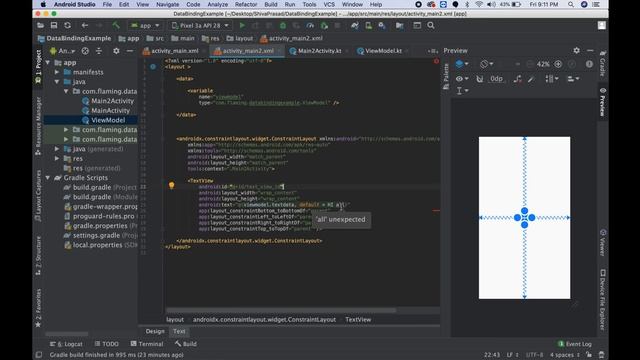Image resolution: width=640 pixels, height=360 pixels.
Task: Open orientation dropdown in preview toolbar
Action: point(487,64)
